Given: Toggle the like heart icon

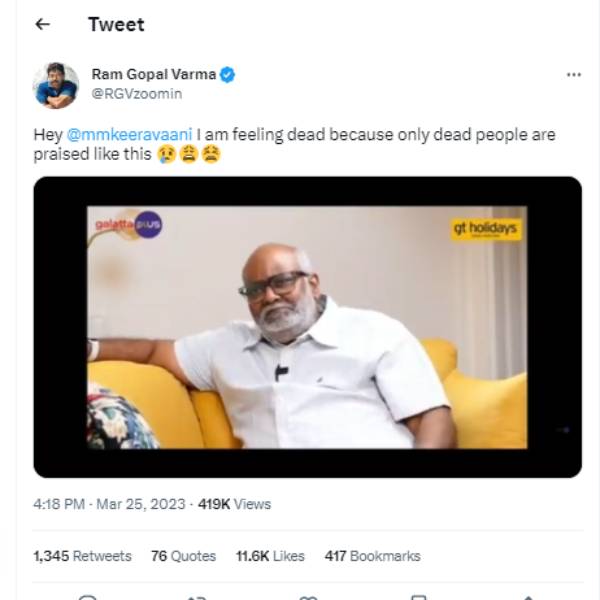Looking at the screenshot, I should pos(308,596).
